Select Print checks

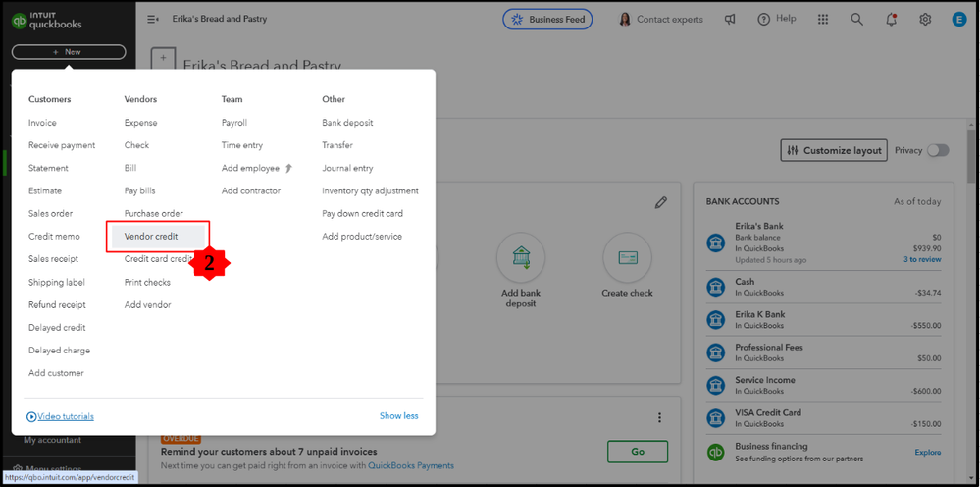(147, 282)
